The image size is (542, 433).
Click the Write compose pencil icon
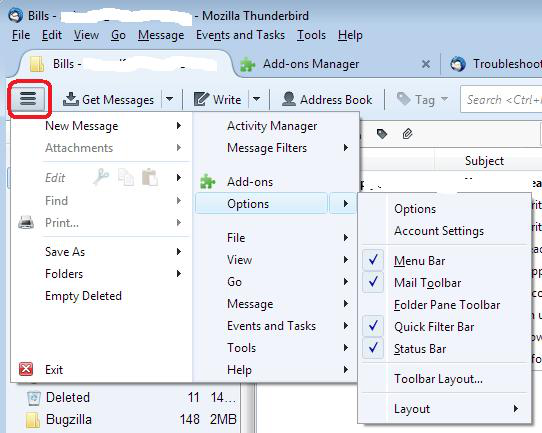click(201, 99)
